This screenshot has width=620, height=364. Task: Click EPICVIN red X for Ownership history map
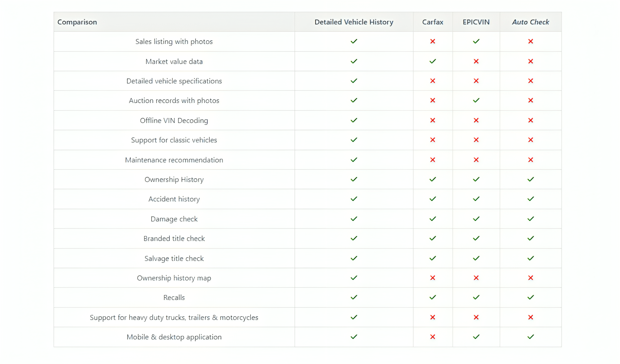point(476,278)
